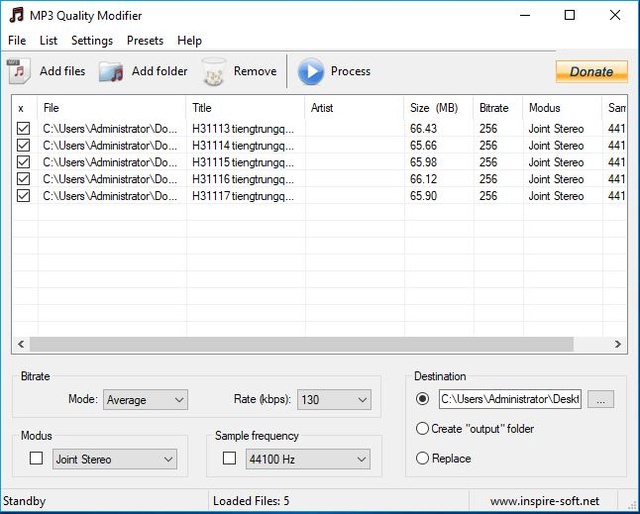Click the Standby status text
Image resolution: width=640 pixels, height=514 pixels.
24,501
